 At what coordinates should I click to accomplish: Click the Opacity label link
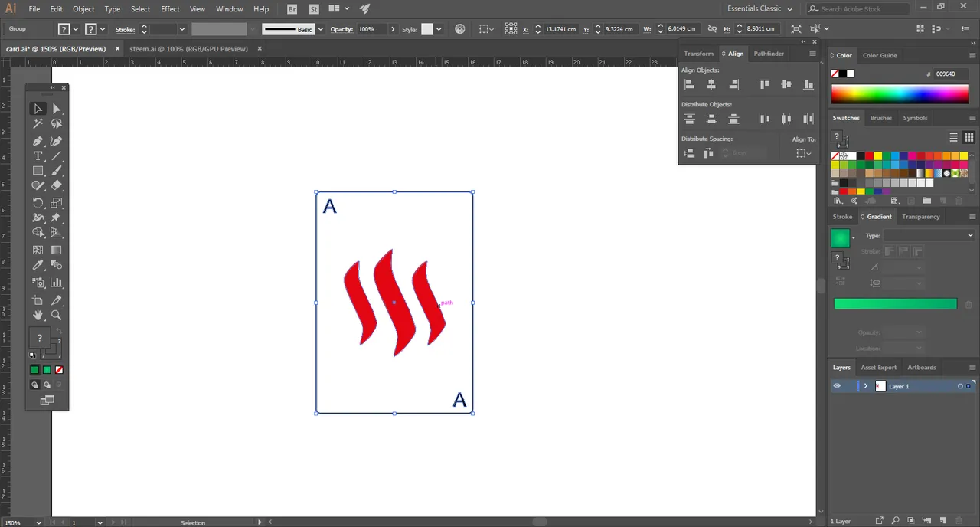[x=341, y=29]
